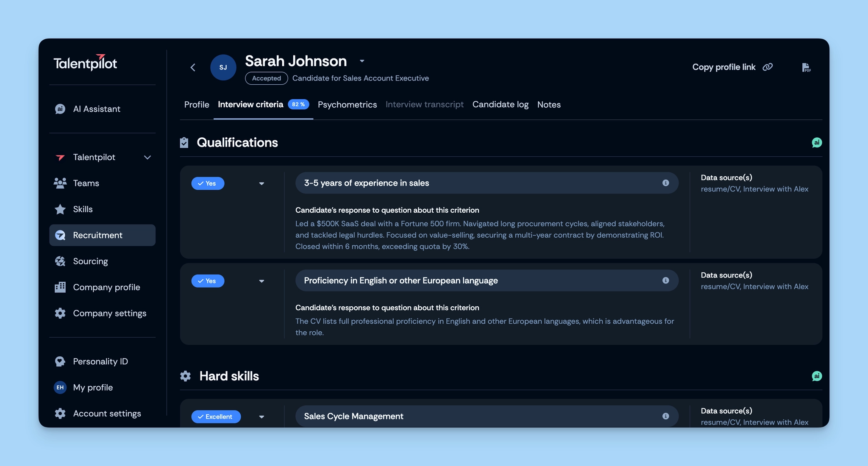Click info icon on English proficiency criterion
Screen dimensions: 868x466
point(665,280)
